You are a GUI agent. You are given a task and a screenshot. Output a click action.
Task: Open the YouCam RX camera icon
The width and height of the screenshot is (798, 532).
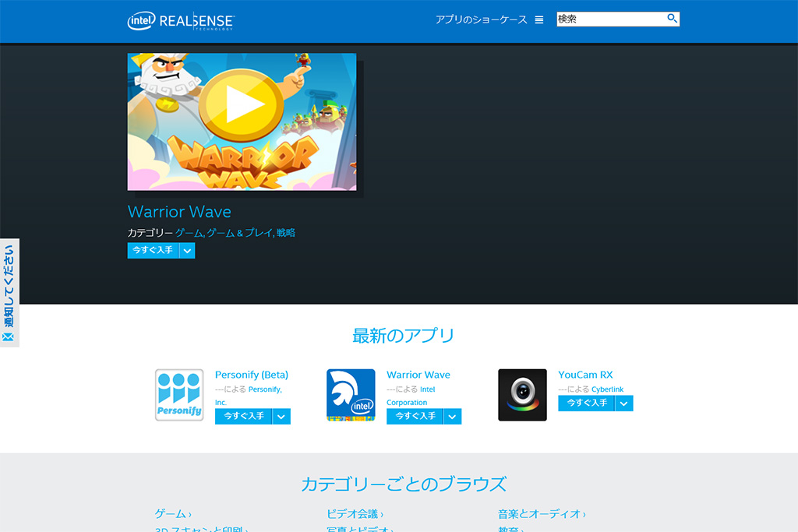(x=522, y=395)
